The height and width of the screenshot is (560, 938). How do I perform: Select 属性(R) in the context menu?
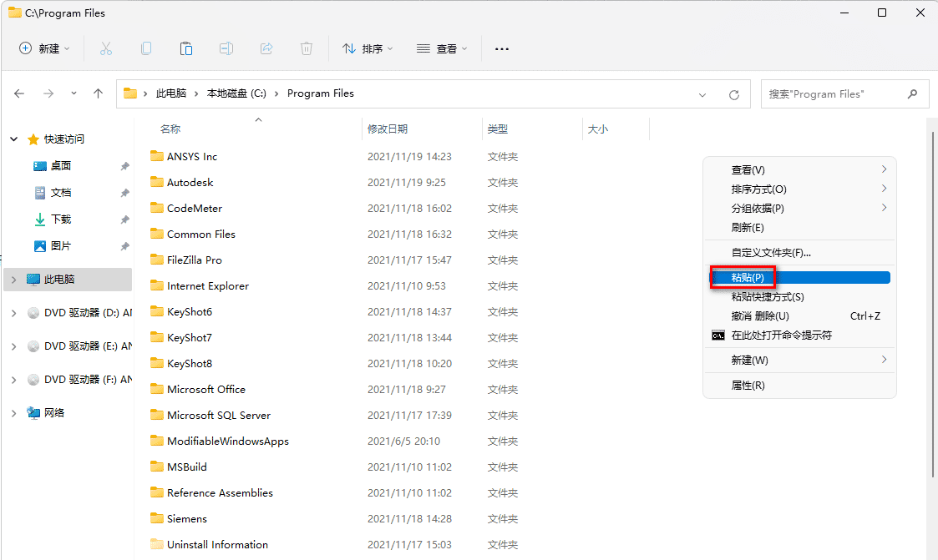coord(748,386)
